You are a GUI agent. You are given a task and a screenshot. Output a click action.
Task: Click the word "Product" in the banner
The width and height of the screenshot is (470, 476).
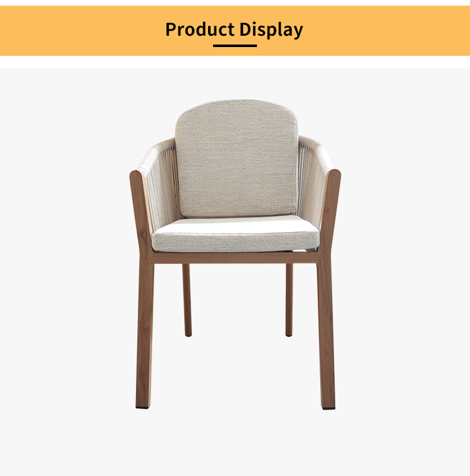click(x=200, y=29)
